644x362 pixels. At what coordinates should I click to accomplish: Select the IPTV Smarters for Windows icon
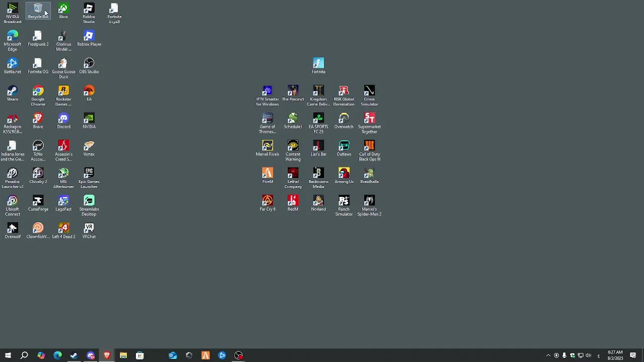(268, 96)
